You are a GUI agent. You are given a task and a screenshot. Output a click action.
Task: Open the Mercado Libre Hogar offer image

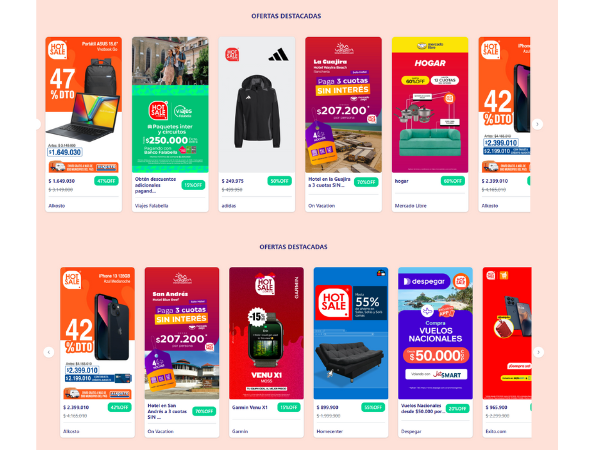[430, 105]
